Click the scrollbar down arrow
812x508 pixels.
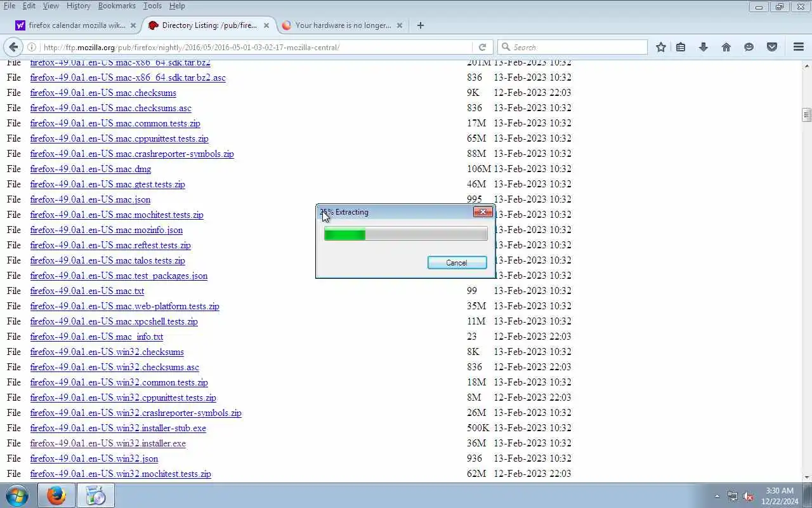coord(806,478)
